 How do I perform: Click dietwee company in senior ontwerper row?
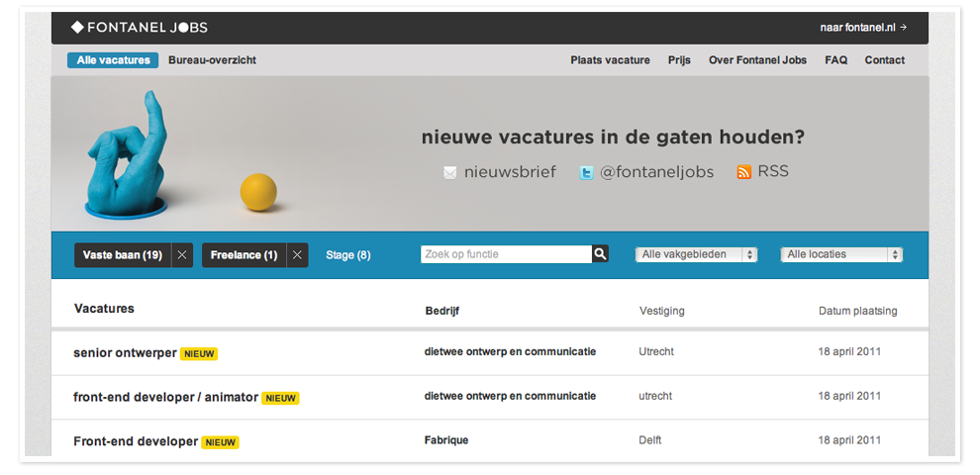510,351
